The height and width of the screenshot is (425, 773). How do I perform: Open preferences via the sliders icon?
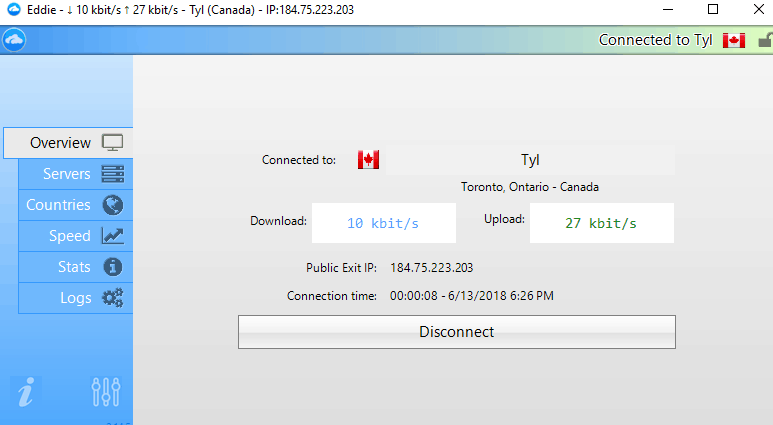coord(105,392)
